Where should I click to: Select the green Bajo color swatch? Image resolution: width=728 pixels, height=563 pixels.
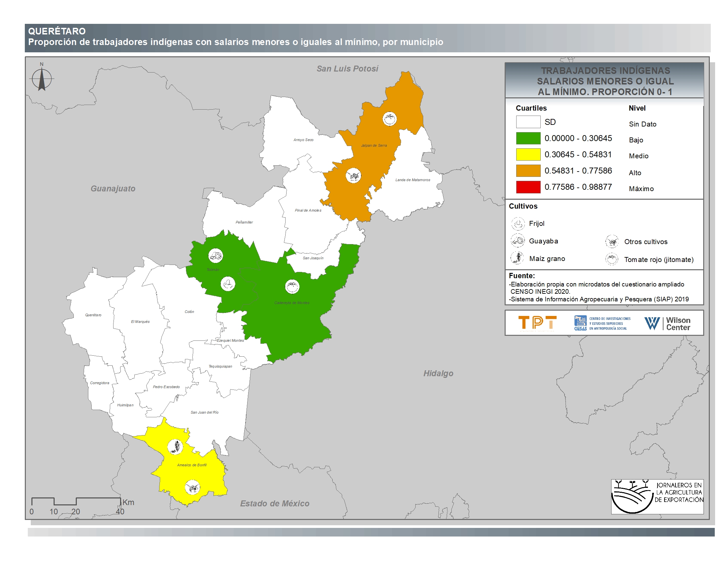tap(528, 138)
